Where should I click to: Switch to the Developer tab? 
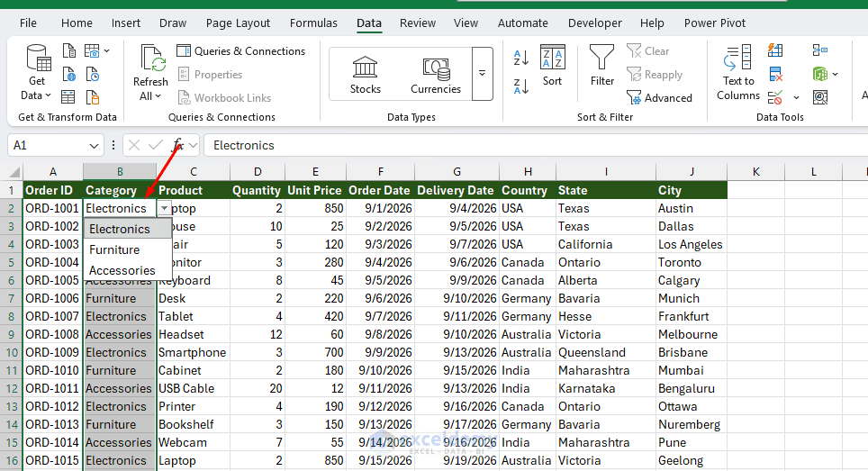[x=594, y=23]
